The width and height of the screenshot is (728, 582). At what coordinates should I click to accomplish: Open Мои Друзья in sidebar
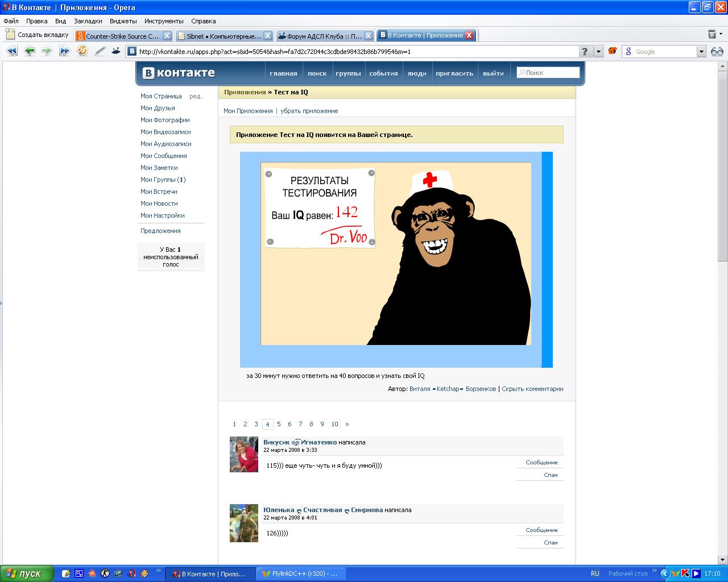coord(158,108)
